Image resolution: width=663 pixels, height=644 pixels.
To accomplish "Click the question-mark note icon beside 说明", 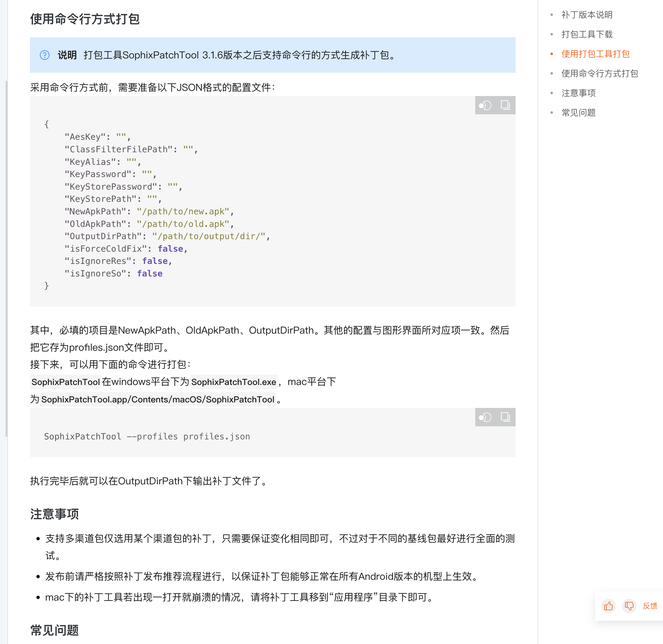I will 45,55.
